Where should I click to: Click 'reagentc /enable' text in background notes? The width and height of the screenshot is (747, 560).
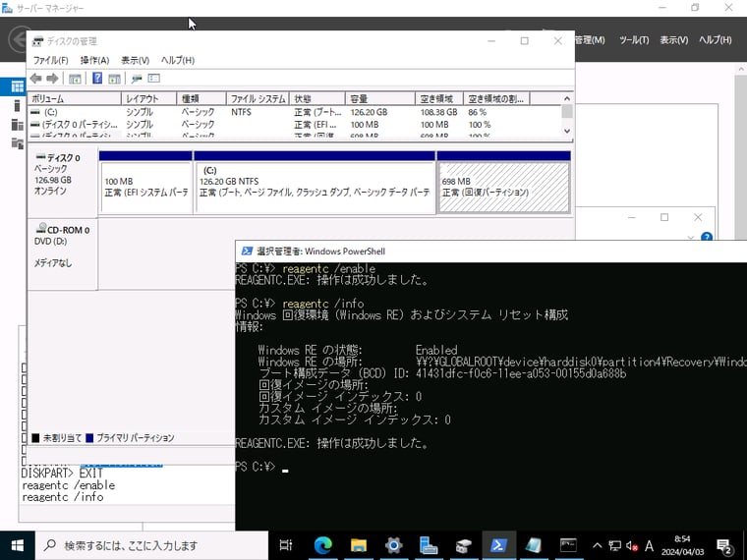pos(69,485)
